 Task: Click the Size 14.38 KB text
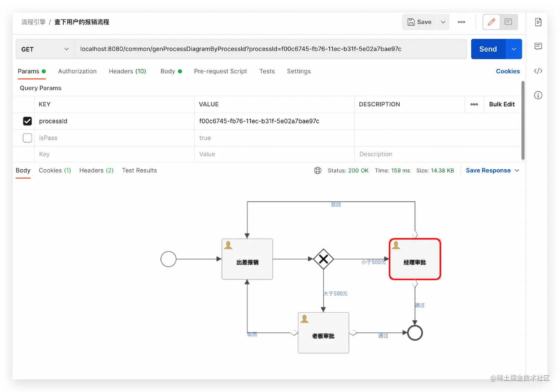(435, 170)
